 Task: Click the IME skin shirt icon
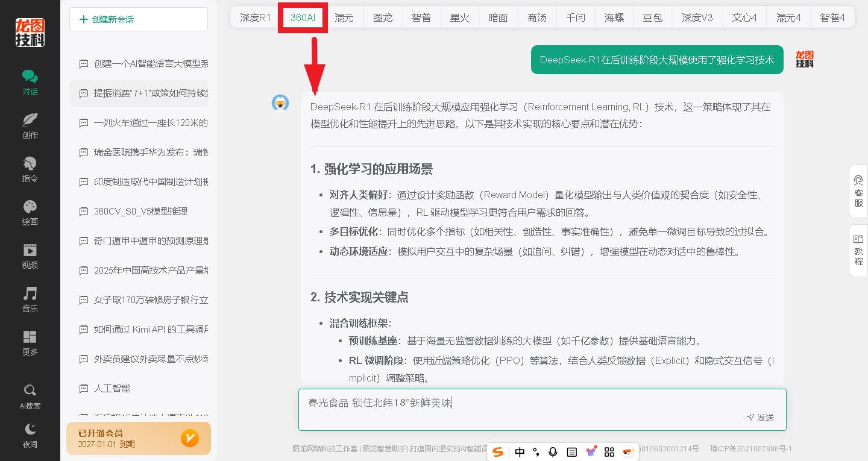coord(591,451)
